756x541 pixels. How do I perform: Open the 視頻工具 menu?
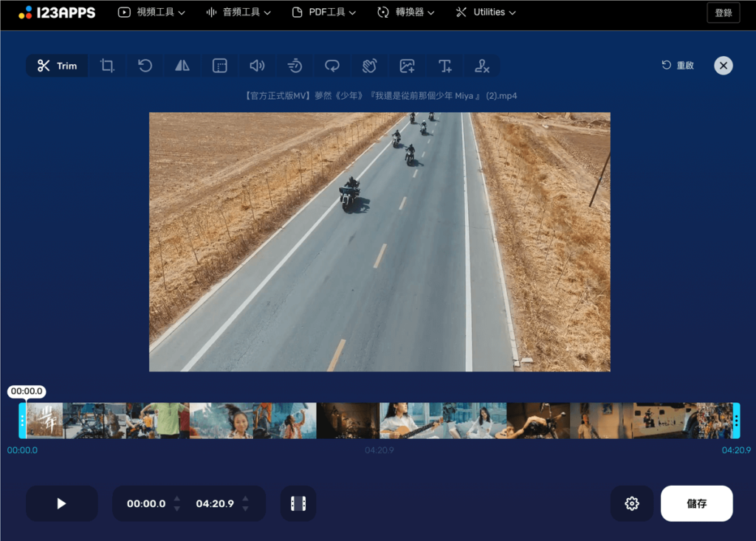[151, 13]
